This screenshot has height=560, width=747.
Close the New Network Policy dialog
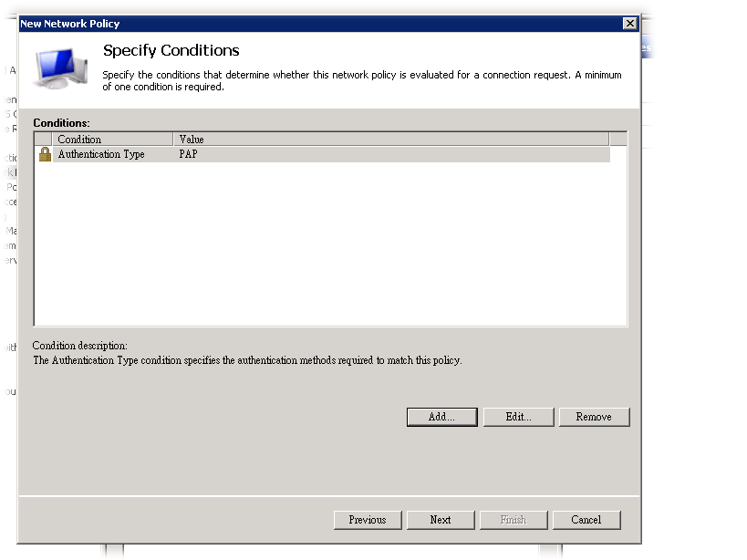coord(629,24)
